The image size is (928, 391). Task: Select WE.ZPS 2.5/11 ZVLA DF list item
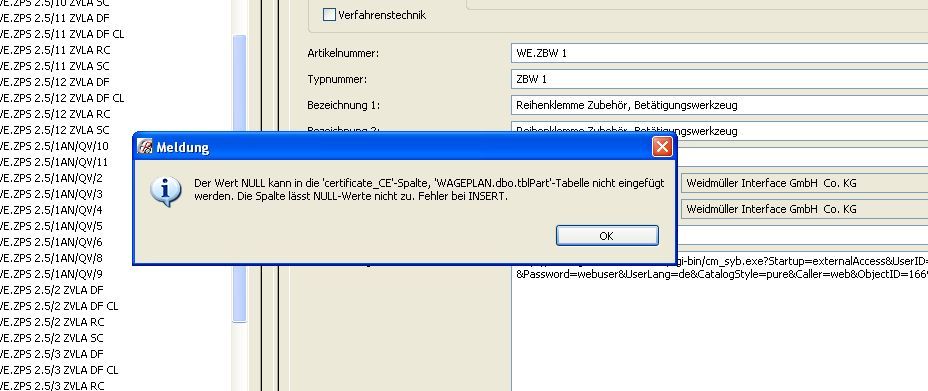coord(54,18)
